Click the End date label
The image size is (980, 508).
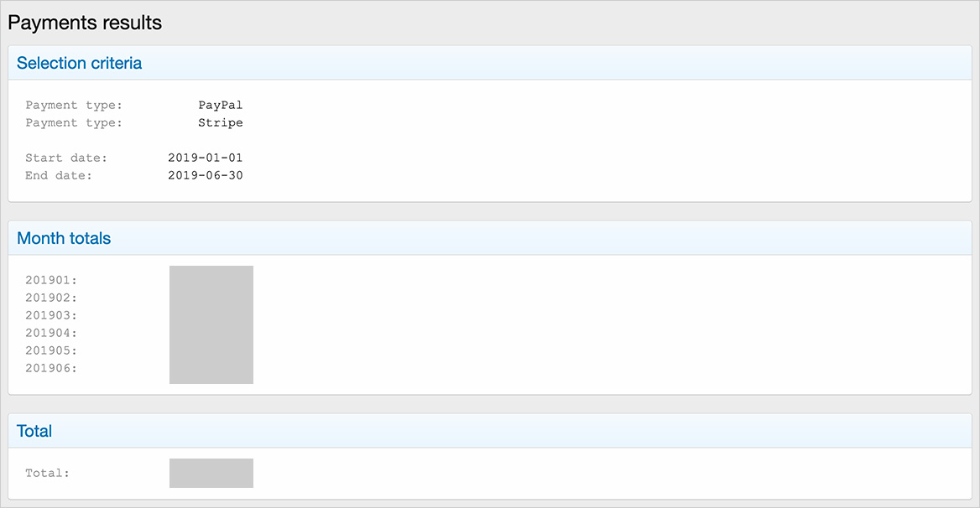(x=59, y=176)
